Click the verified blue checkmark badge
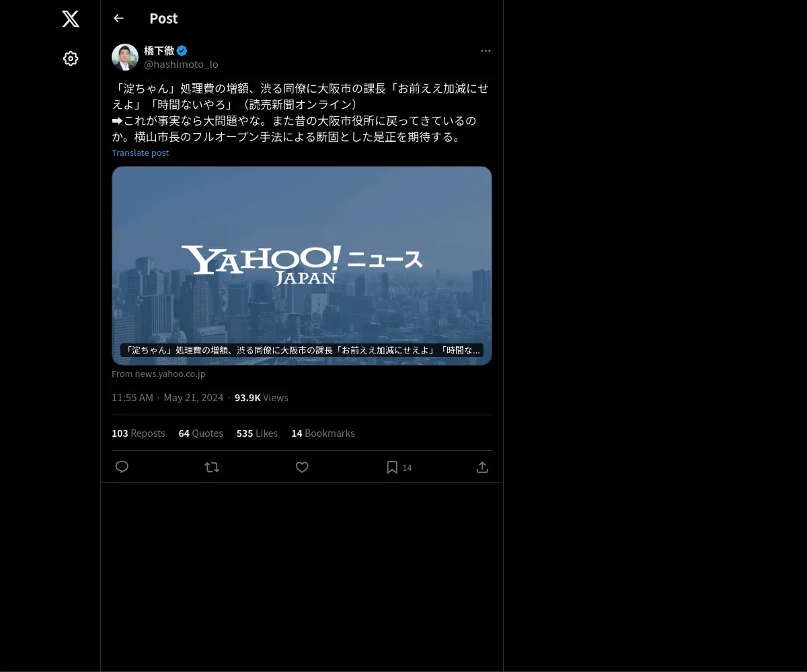This screenshot has width=807, height=672. coord(182,50)
